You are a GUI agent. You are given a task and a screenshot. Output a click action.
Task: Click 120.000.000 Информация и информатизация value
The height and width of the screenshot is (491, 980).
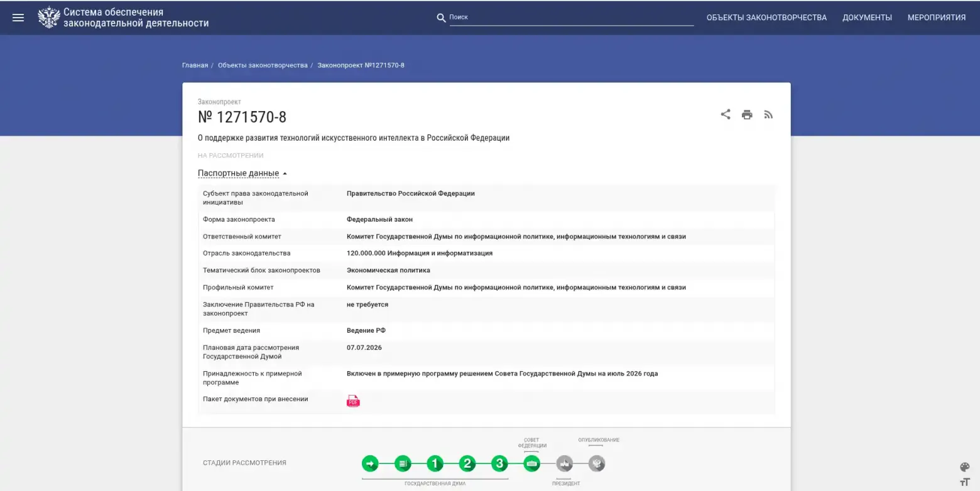[x=420, y=253]
